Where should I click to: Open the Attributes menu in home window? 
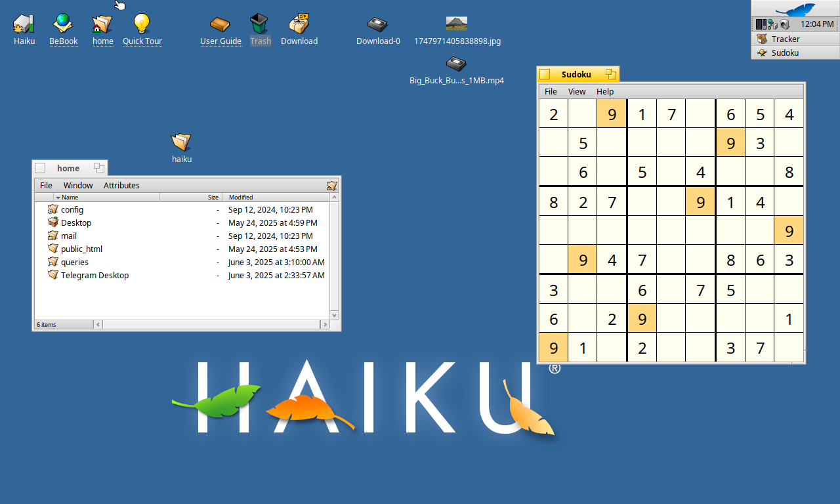point(121,186)
